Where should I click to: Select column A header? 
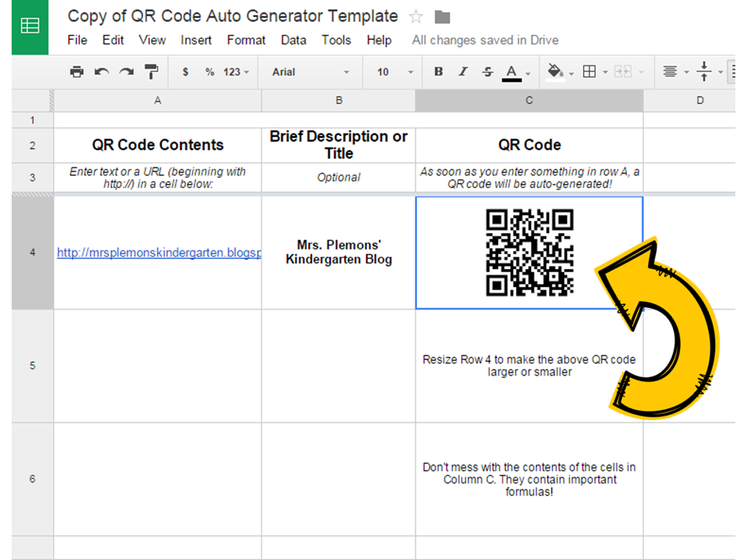(x=158, y=100)
